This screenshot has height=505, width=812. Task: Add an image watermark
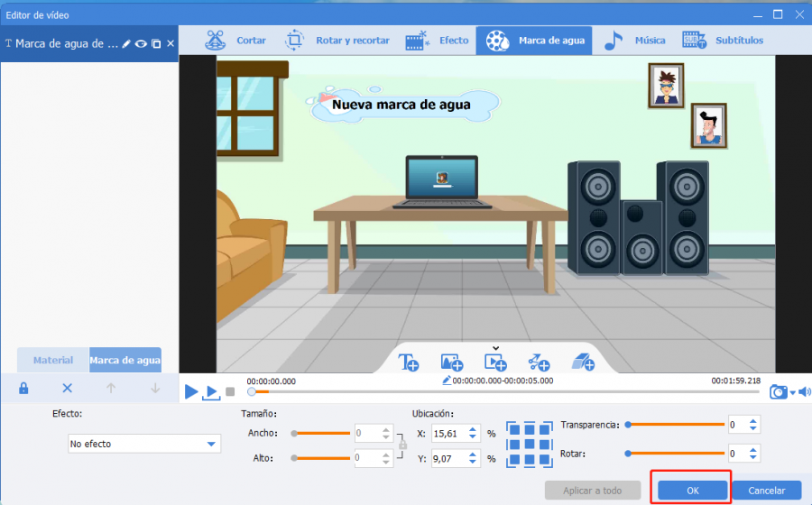[x=452, y=363]
